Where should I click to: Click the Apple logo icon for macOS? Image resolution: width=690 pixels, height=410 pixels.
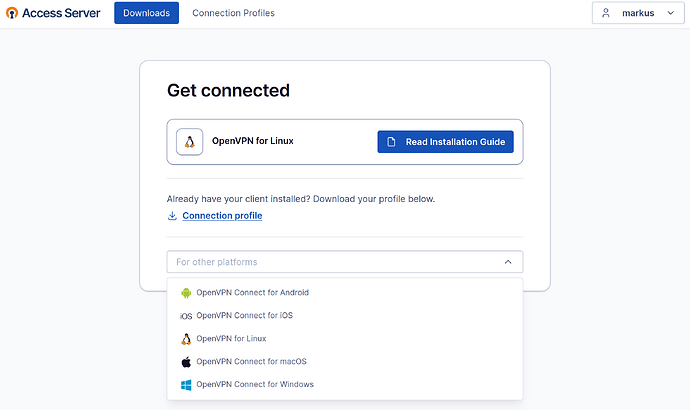(186, 362)
